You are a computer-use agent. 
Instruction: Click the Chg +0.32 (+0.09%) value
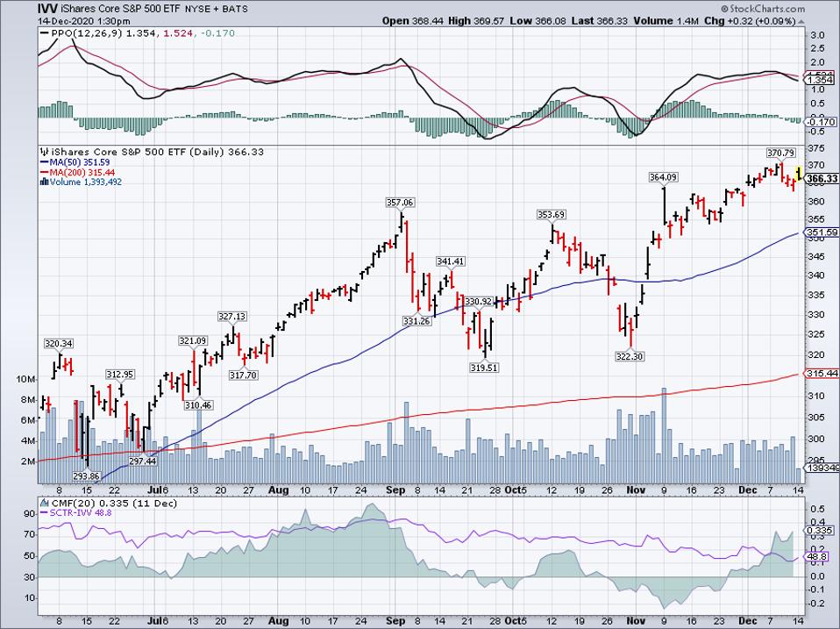click(750, 21)
